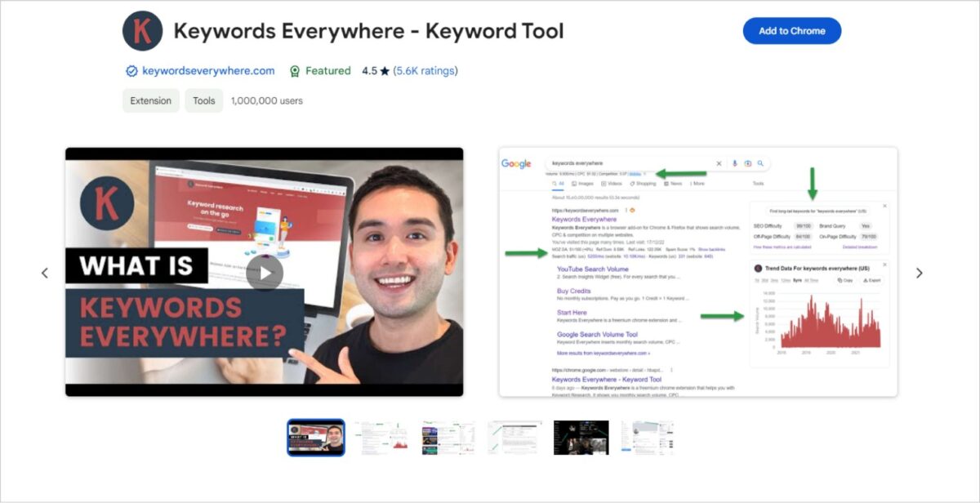Click the camera image search icon
Screen dimensions: 980x503
748,163
